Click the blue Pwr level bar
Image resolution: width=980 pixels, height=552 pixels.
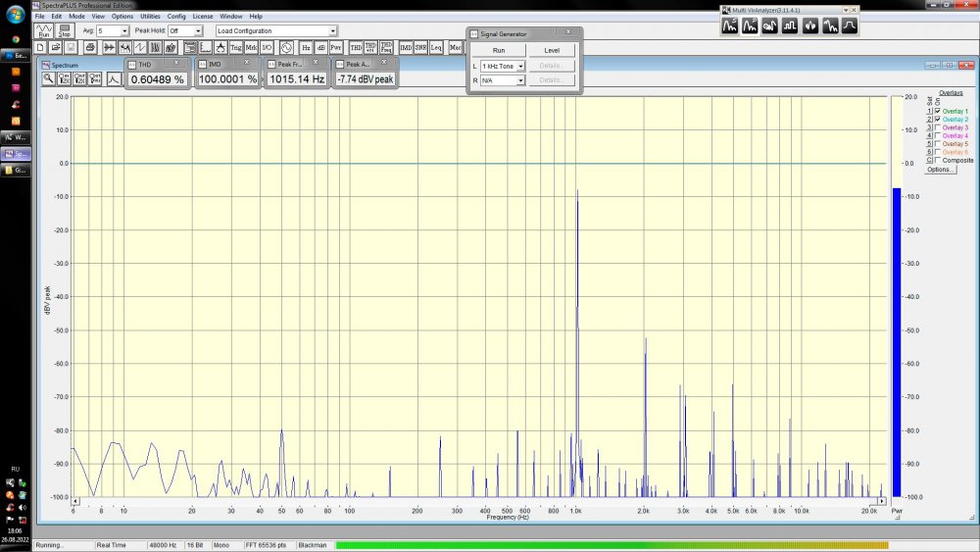click(x=896, y=343)
